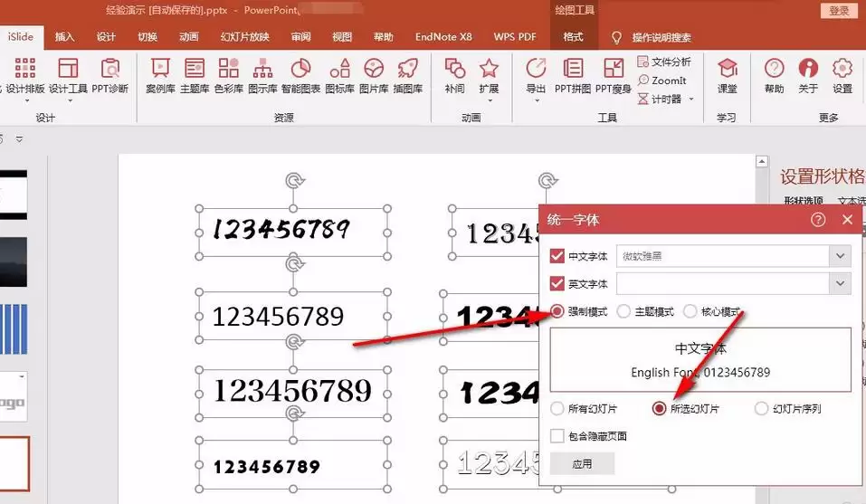Switch to the 动画 ribbon tab
This screenshot has height=504, width=866.
click(188, 37)
